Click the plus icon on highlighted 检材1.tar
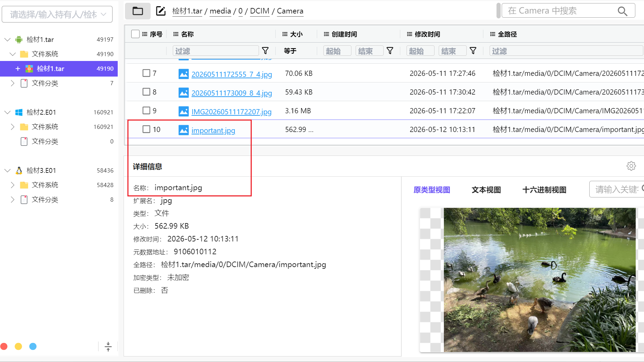644x362 pixels. point(18,69)
